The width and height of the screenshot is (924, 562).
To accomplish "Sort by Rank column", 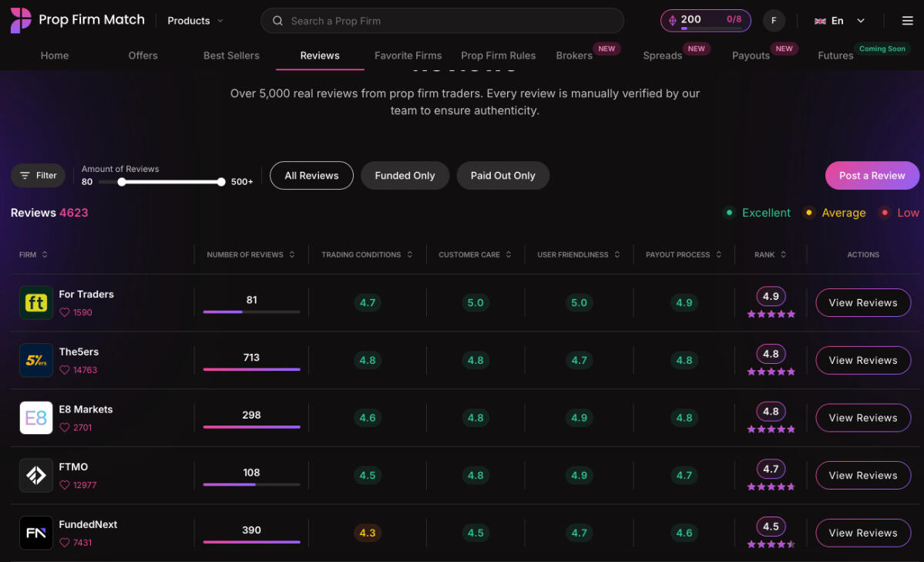I will click(770, 254).
